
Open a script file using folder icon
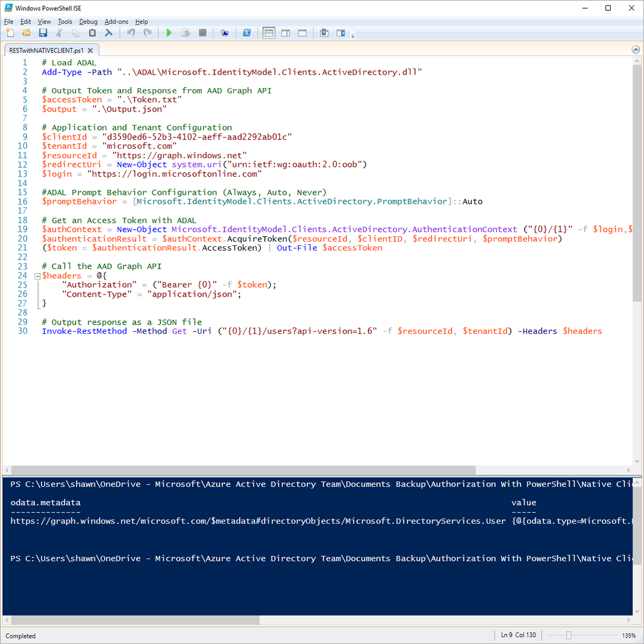click(26, 33)
